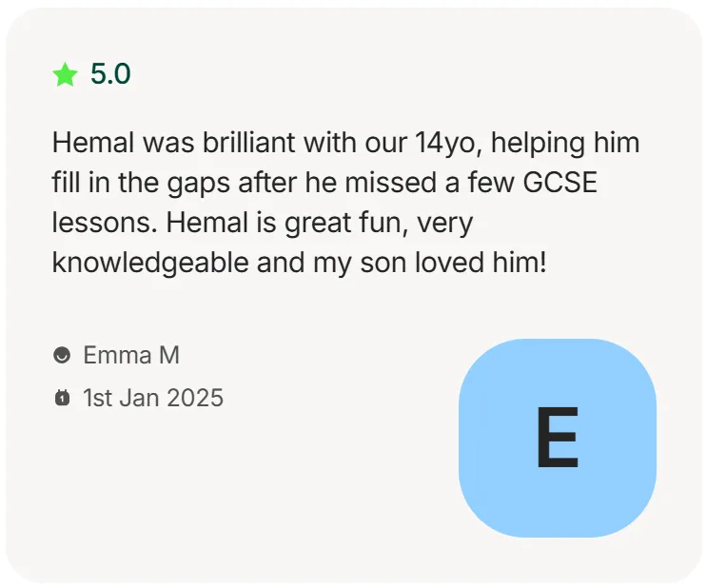Click the surname initial M after Emma

coord(169,355)
